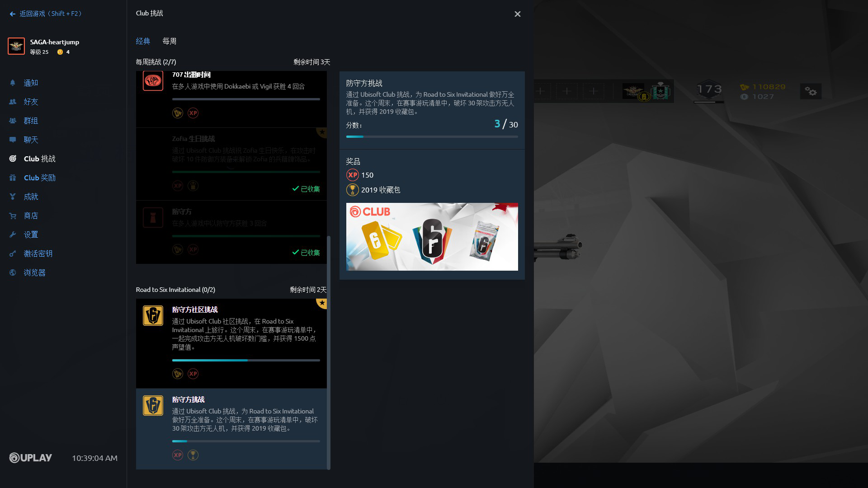Open the 成就 achievements trophy icon
This screenshot has height=488, width=868.
(13, 197)
